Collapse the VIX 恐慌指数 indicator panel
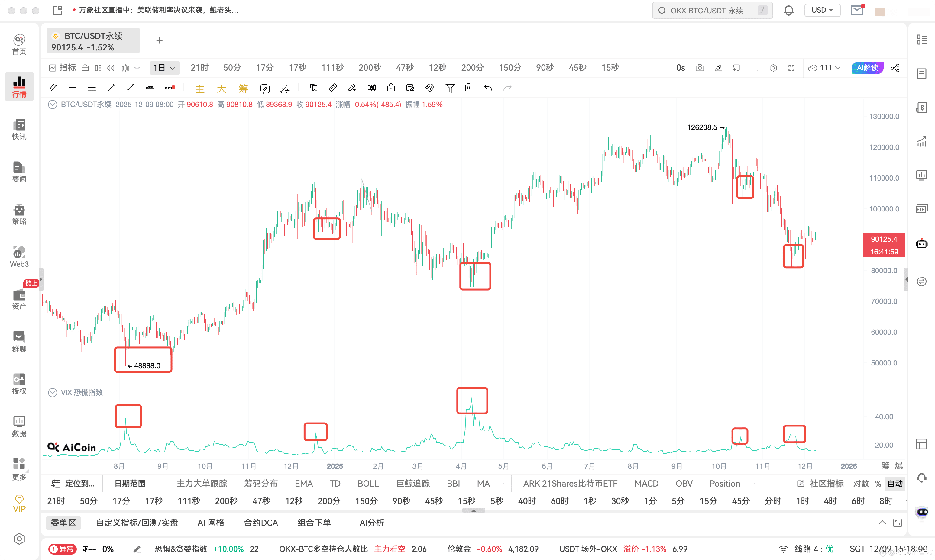 pos(53,392)
